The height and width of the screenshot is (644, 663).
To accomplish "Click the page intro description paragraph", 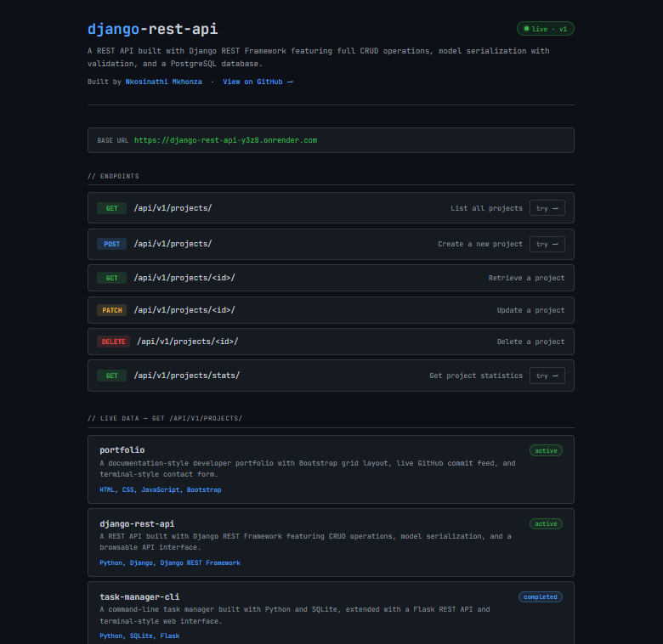I will click(319, 57).
